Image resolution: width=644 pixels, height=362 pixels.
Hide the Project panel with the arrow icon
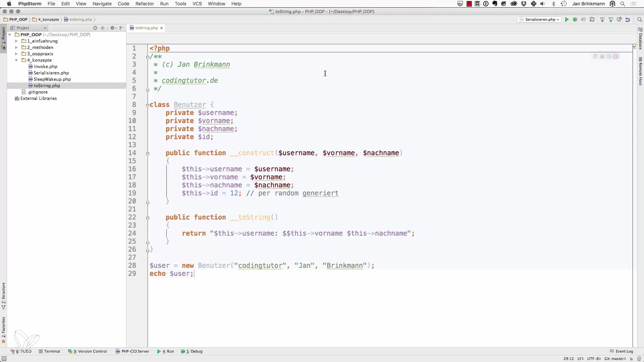click(x=121, y=28)
